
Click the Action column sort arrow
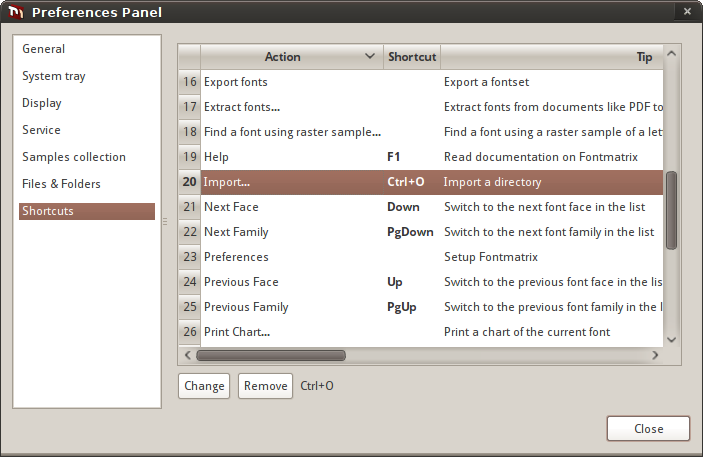pos(370,57)
